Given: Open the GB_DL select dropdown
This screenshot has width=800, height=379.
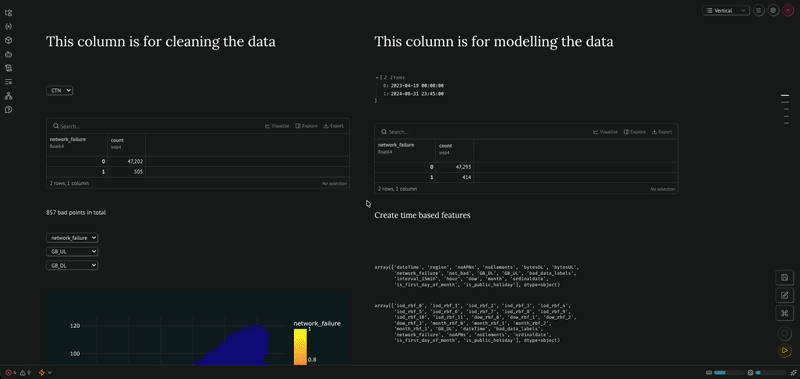Looking at the screenshot, I should click(72, 265).
